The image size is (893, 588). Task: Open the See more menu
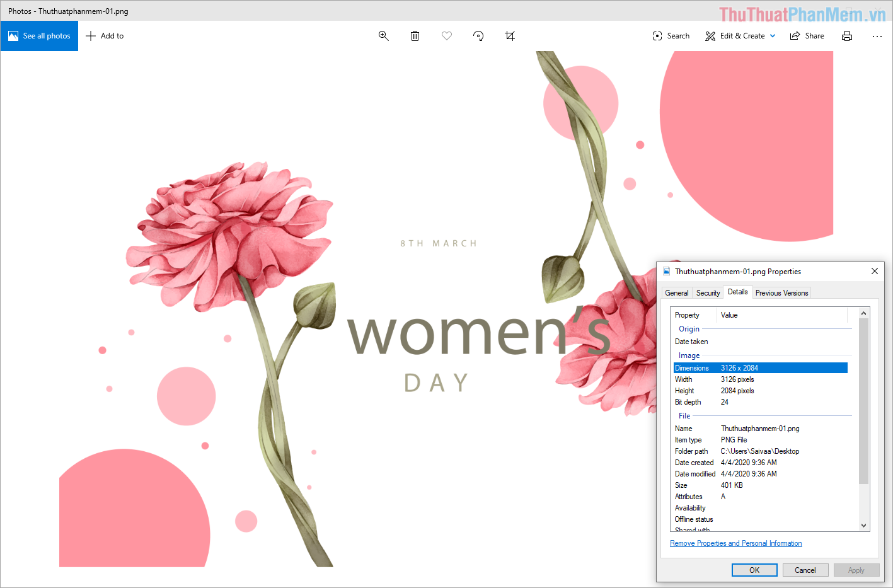877,36
